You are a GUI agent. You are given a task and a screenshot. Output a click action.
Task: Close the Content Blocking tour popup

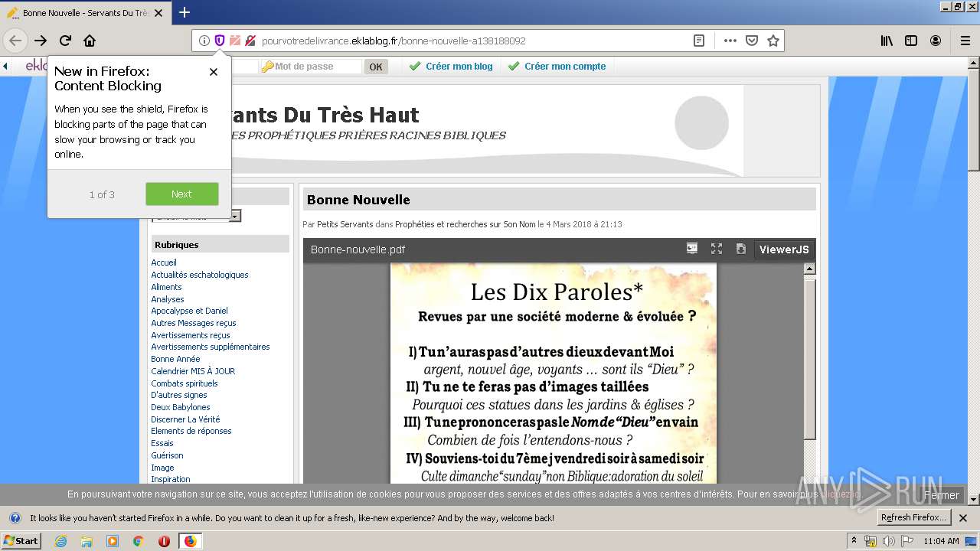[214, 72]
